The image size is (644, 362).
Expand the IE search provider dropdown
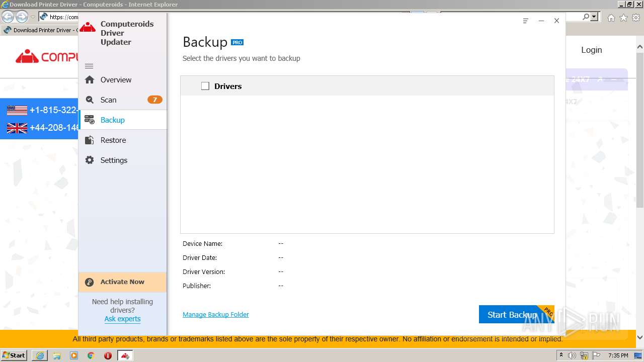pyautogui.click(x=594, y=17)
